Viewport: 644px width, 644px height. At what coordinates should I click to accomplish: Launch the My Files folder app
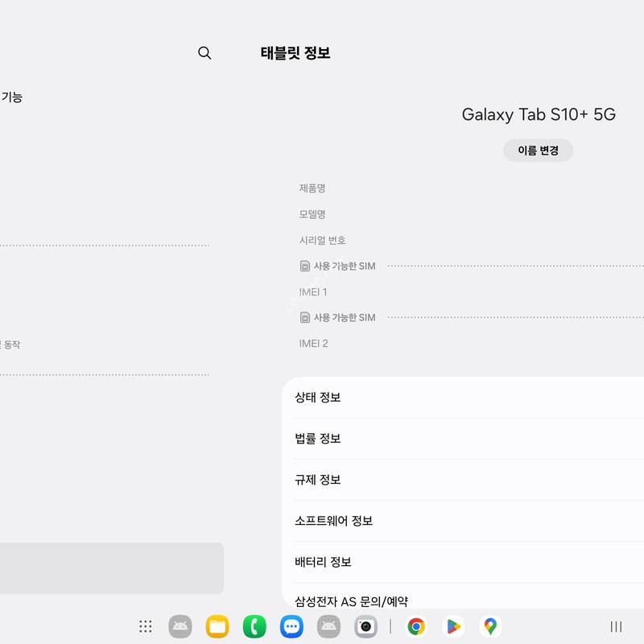pos(217,626)
